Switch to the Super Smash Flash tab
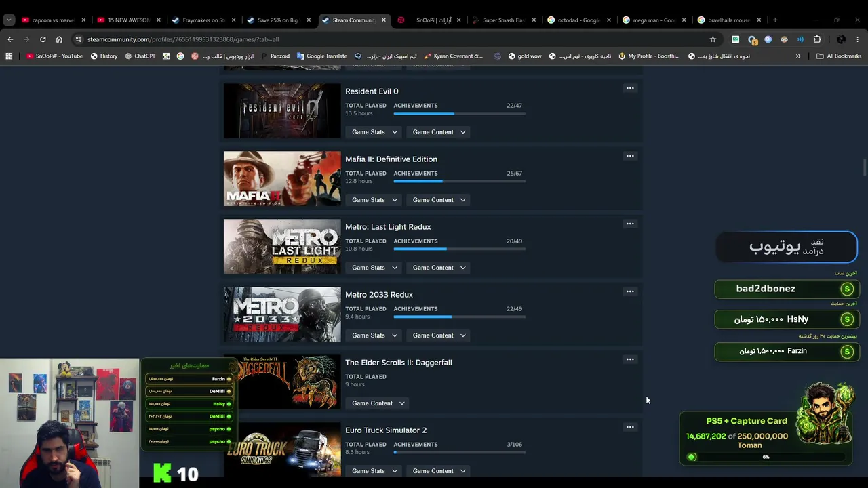 [x=504, y=20]
